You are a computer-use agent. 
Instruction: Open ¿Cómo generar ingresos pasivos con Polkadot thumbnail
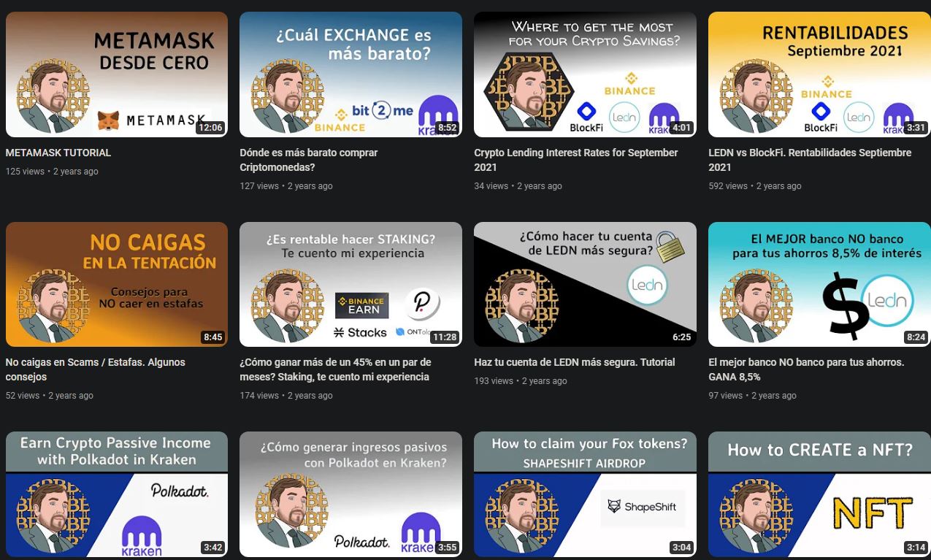(350, 494)
